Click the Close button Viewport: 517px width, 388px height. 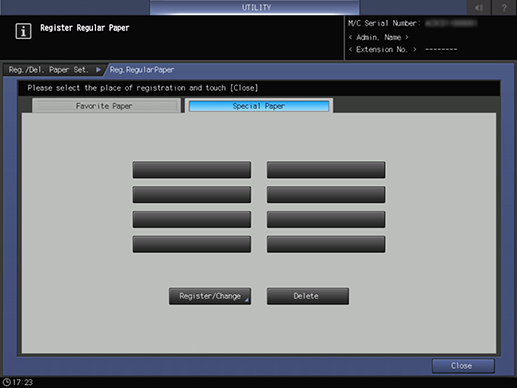463,366
